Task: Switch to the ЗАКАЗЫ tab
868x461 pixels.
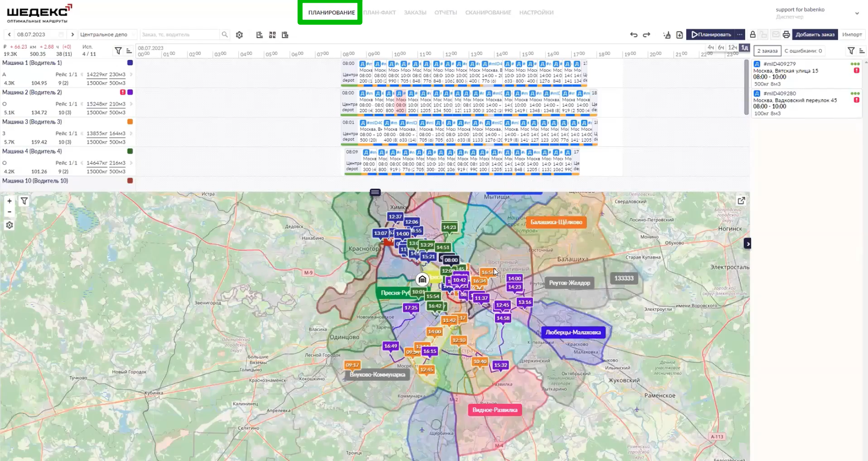Action: pos(415,13)
